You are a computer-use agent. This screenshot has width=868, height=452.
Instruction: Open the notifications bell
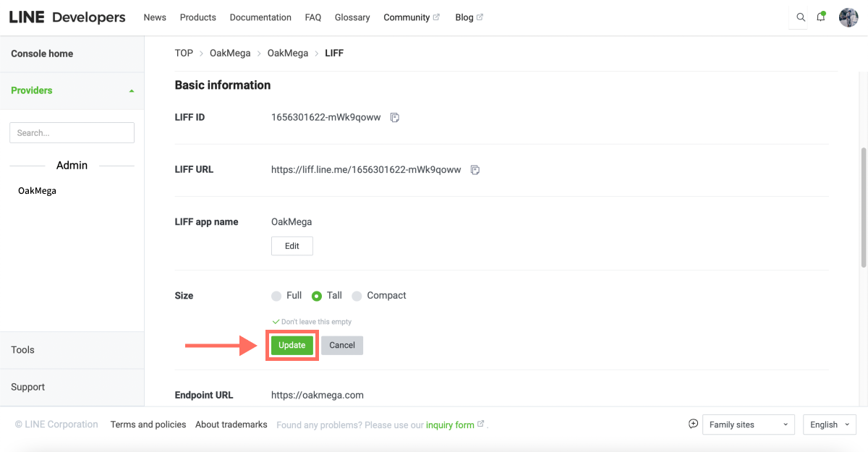[x=821, y=17]
